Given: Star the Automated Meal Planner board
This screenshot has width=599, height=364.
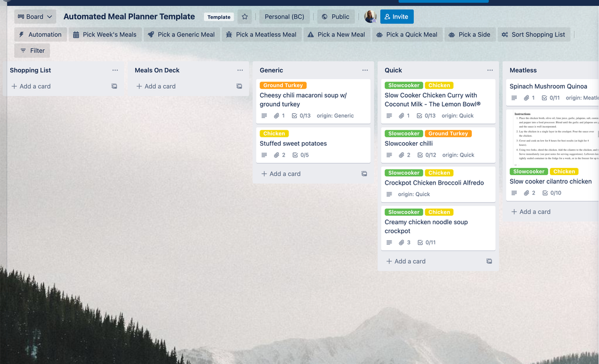Looking at the screenshot, I should 245,17.
